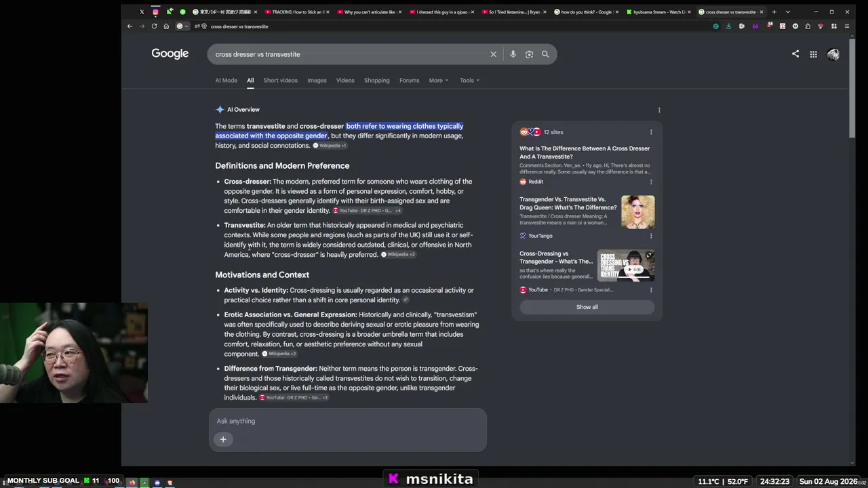Submit search with the magnifier icon
Image resolution: width=868 pixels, height=488 pixels.
click(x=545, y=54)
